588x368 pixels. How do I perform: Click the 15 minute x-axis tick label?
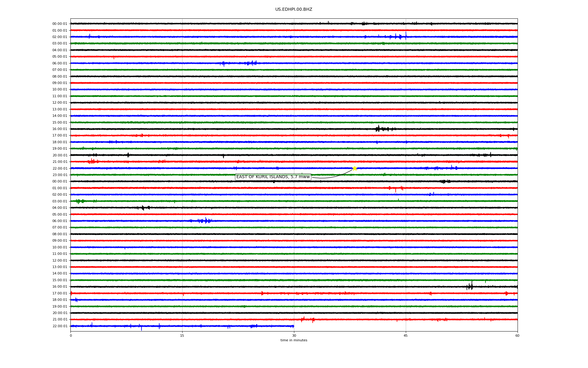(182, 335)
